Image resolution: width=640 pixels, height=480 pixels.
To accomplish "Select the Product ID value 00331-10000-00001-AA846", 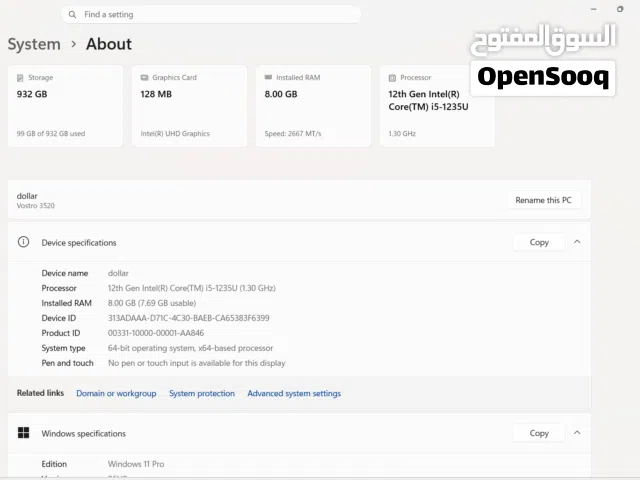I will coord(156,333).
